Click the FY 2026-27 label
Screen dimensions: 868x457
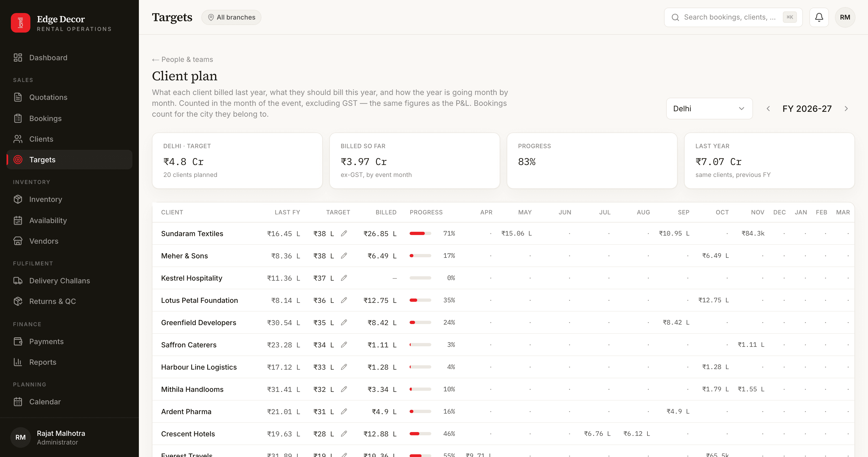coord(807,109)
